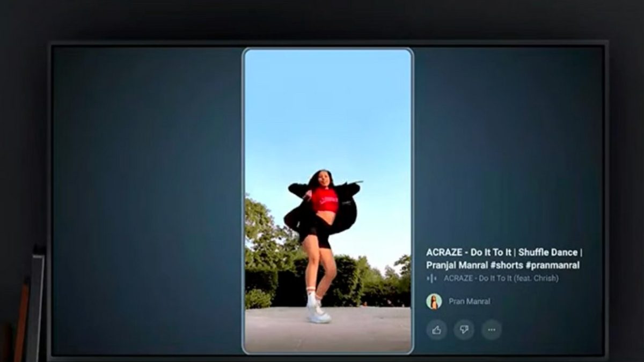Open Pran Manral channel avatar

click(x=434, y=301)
